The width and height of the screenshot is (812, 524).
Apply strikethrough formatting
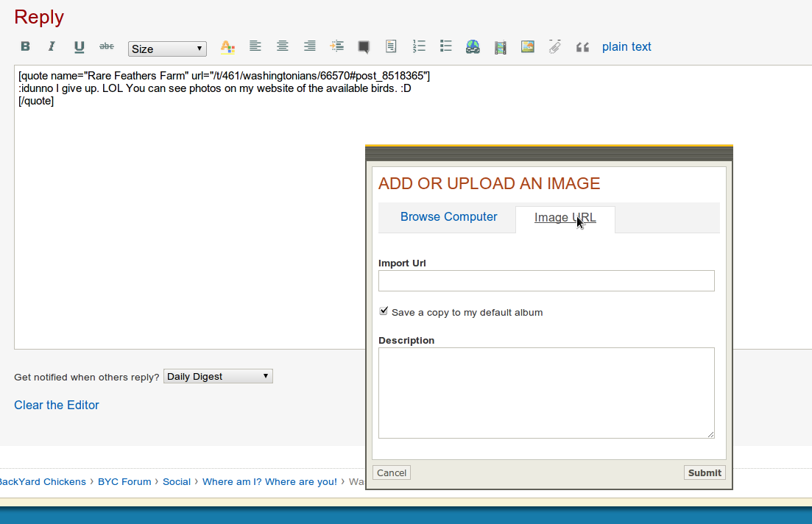[x=107, y=46]
